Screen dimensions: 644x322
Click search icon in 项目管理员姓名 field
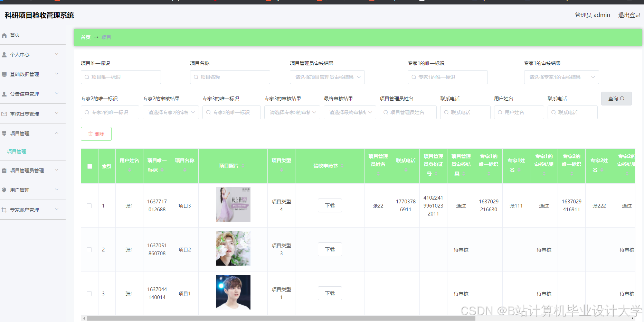pyautogui.click(x=386, y=112)
